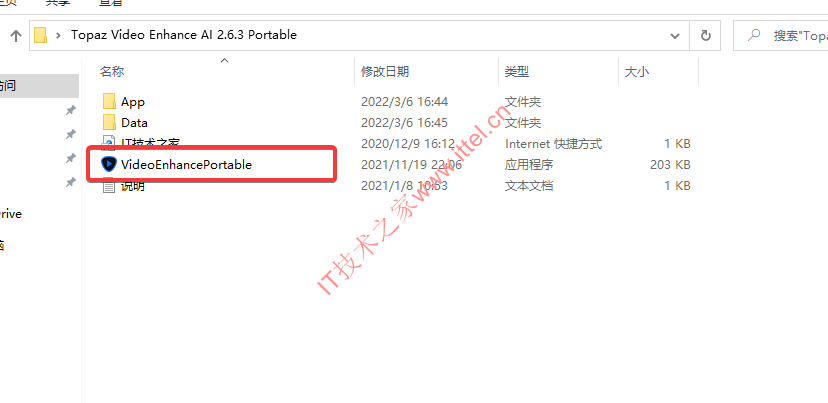Select the highlighted quick access sidebar item

pos(39,86)
